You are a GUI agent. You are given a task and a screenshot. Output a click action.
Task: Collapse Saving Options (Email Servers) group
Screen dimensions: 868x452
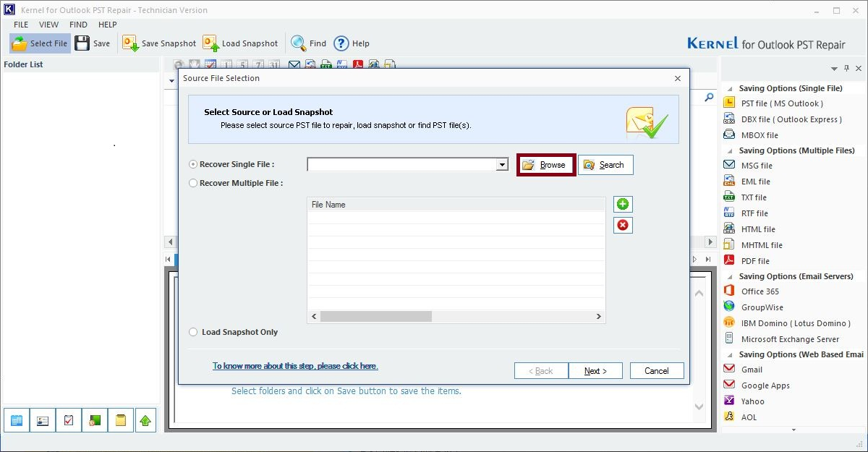[730, 277]
